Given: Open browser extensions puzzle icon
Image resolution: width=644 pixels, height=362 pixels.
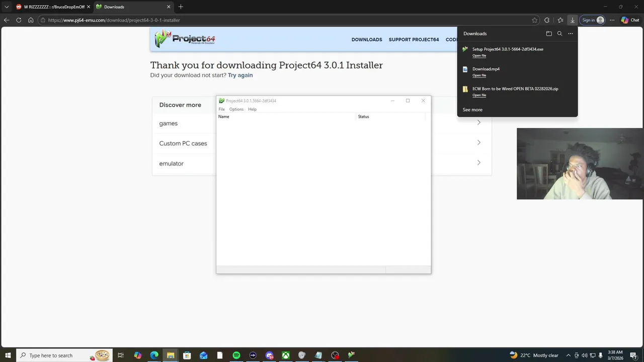Looking at the screenshot, I should (x=547, y=20).
